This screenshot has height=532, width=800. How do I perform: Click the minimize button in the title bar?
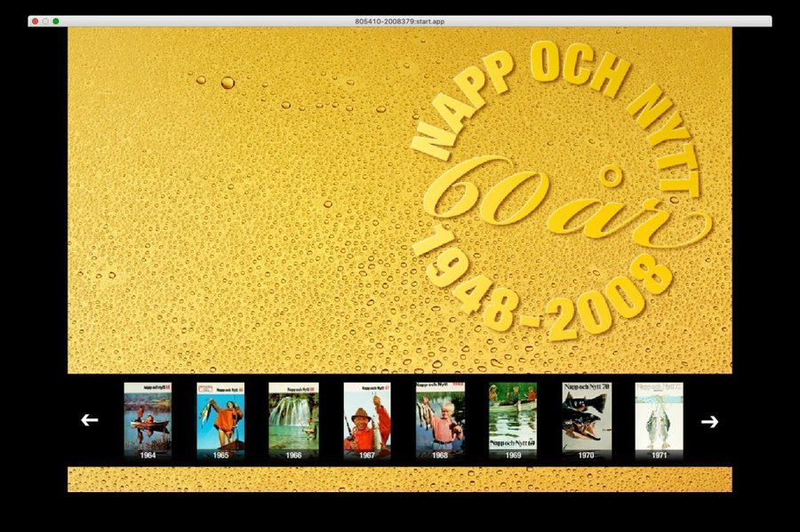(45, 21)
